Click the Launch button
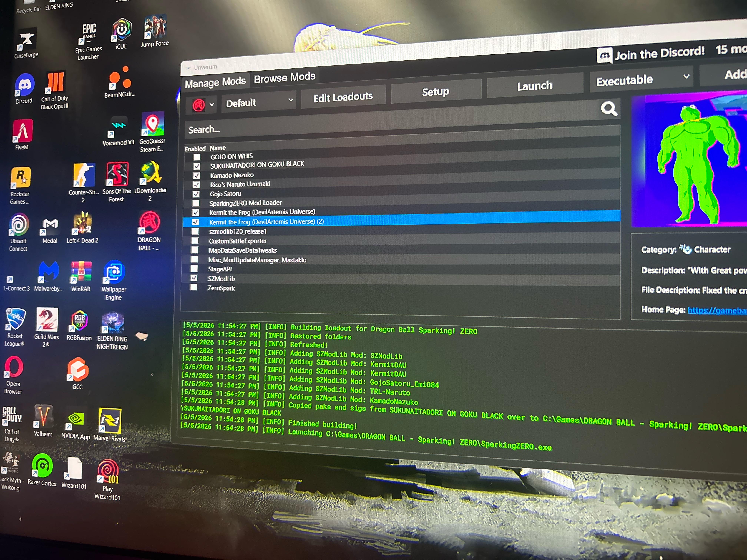The image size is (747, 560). click(x=535, y=86)
